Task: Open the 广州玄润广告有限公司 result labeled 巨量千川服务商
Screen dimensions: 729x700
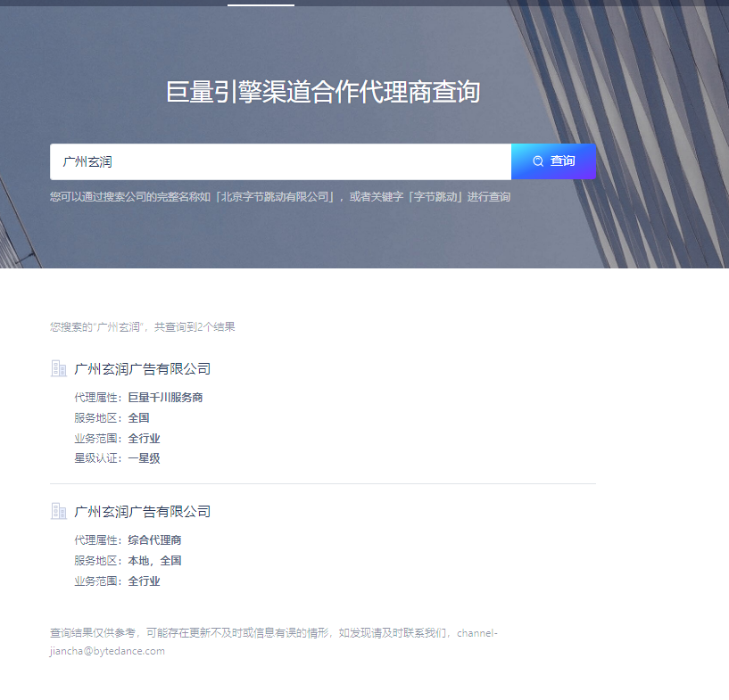Action: click(142, 369)
